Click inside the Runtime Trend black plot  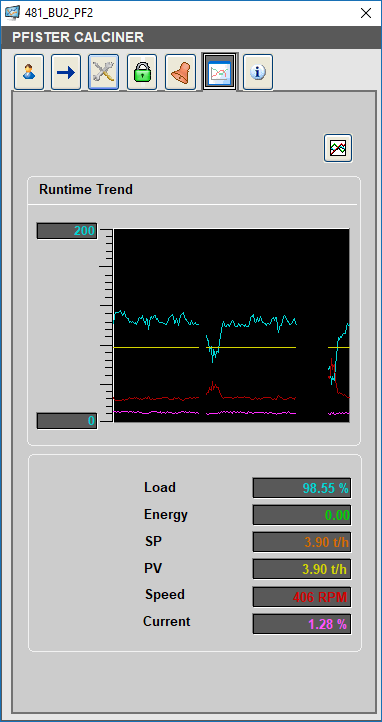pyautogui.click(x=232, y=325)
